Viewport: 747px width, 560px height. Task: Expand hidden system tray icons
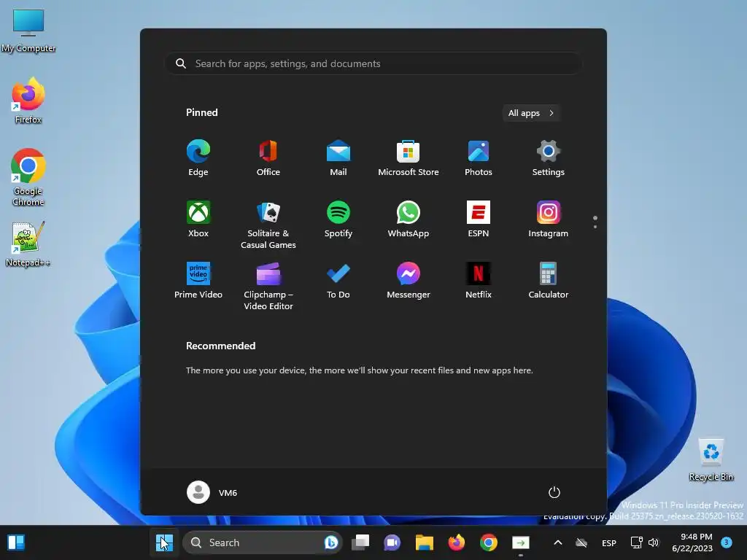point(558,542)
